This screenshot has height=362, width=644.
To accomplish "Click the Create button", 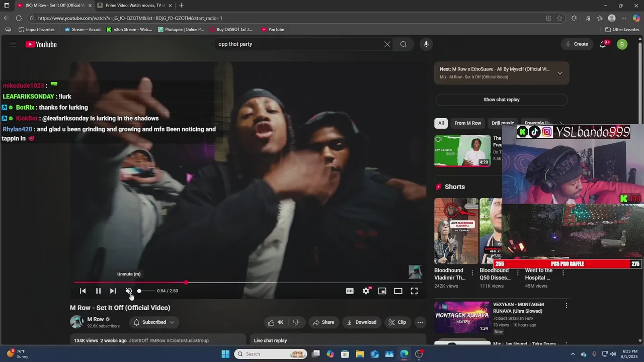I will tap(577, 44).
